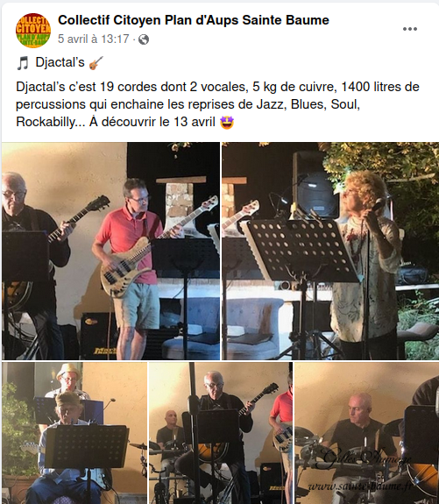Click the Djactal's title line of the post
This screenshot has width=439, height=504.
coord(60,63)
